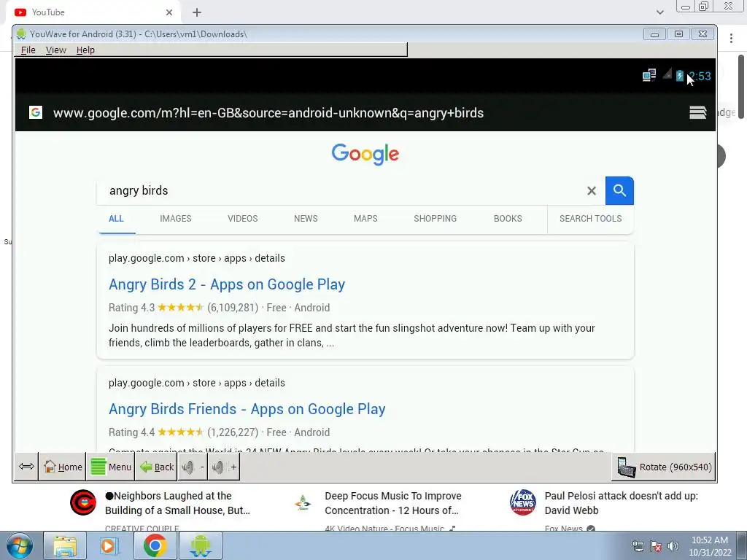Switch to YouWave Android taskbar icon
The image size is (747, 560).
(x=201, y=545)
